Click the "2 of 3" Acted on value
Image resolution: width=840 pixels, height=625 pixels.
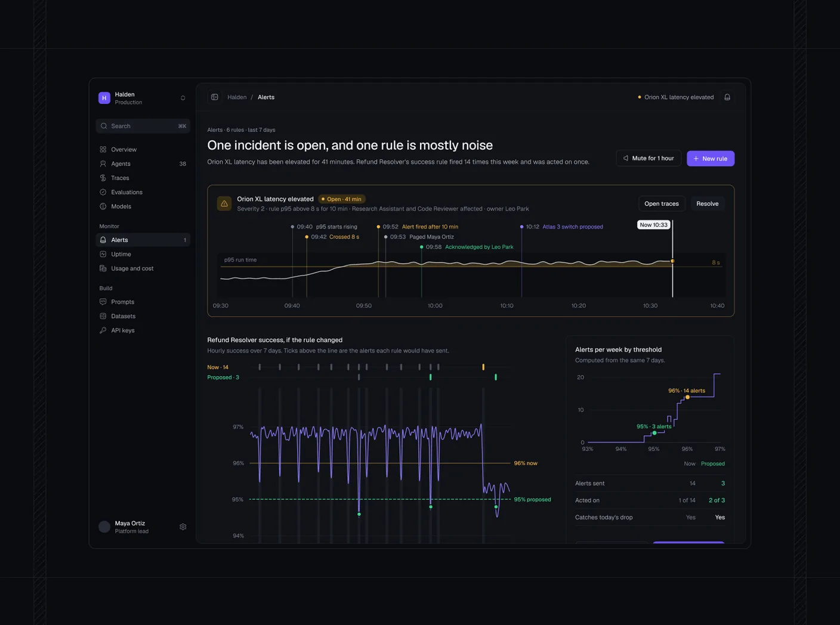point(717,501)
